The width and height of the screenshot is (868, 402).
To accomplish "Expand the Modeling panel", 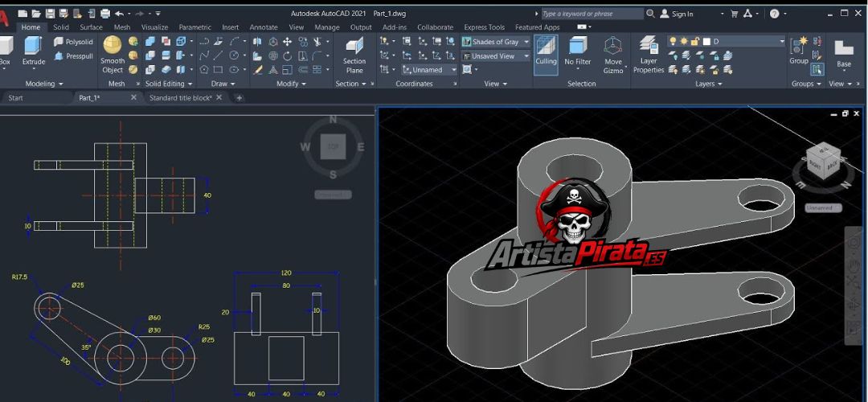I will point(44,84).
